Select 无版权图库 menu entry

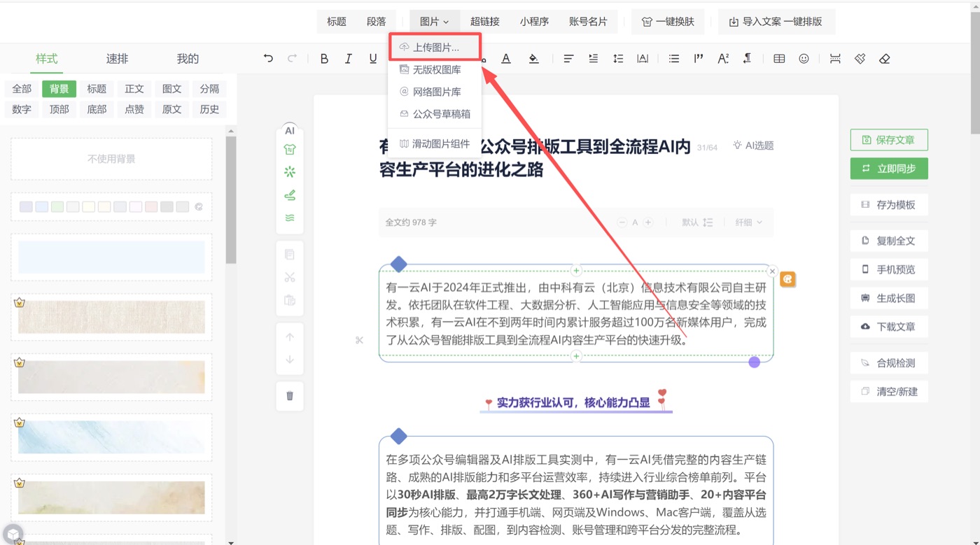coord(435,70)
